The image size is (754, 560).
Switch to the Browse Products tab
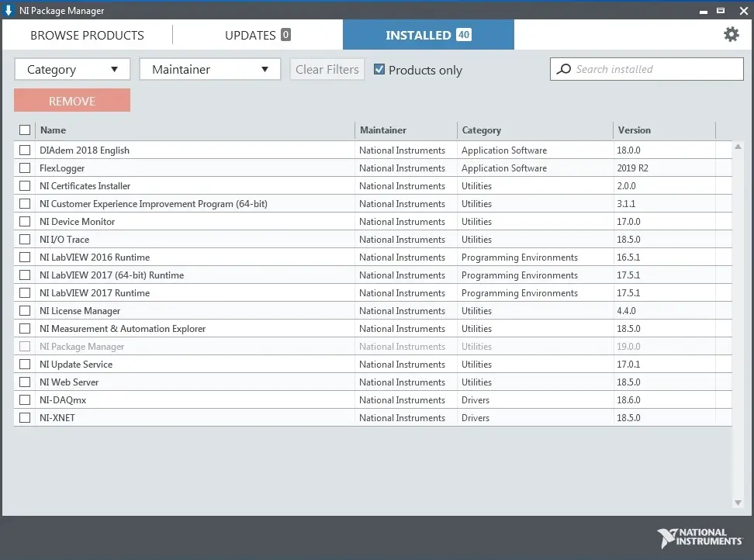[87, 35]
